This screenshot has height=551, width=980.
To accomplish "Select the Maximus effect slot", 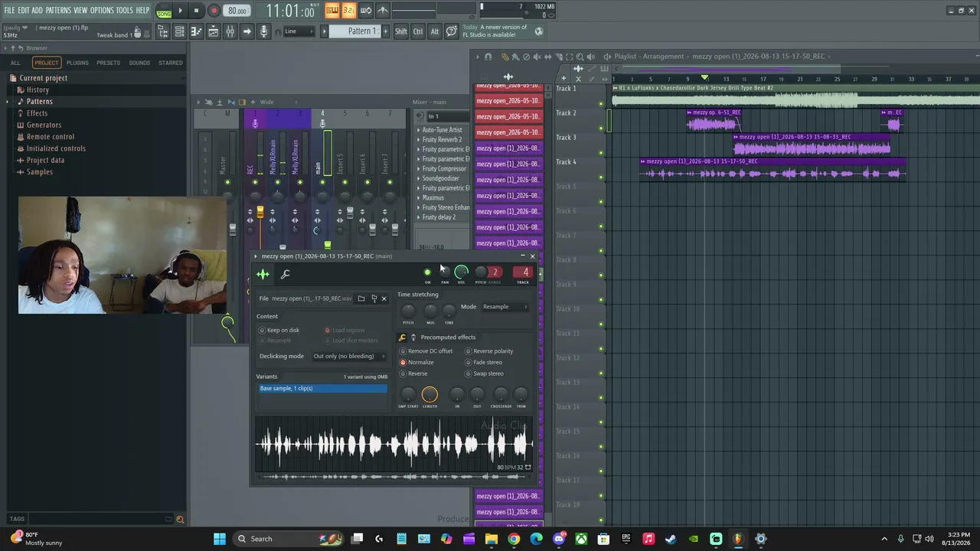I will [443, 197].
